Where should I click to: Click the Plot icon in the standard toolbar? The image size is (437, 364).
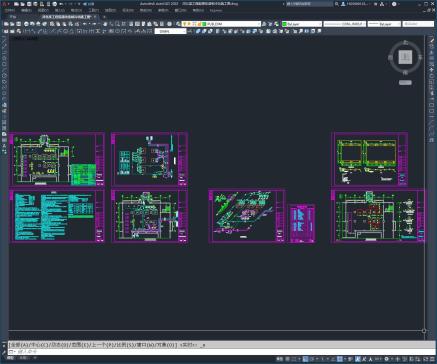(26, 24)
